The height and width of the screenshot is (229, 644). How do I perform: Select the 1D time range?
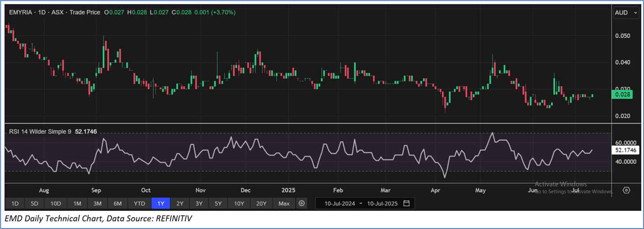click(x=15, y=203)
